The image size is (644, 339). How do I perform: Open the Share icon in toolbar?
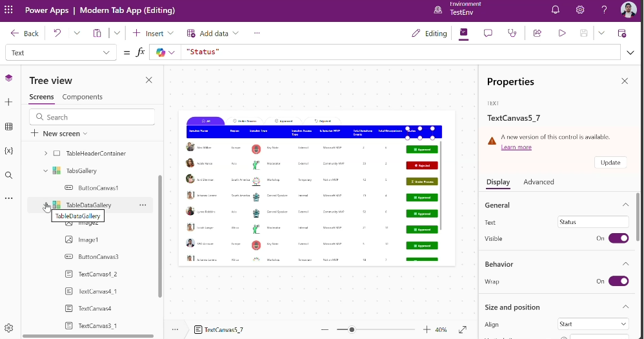pyautogui.click(x=537, y=34)
